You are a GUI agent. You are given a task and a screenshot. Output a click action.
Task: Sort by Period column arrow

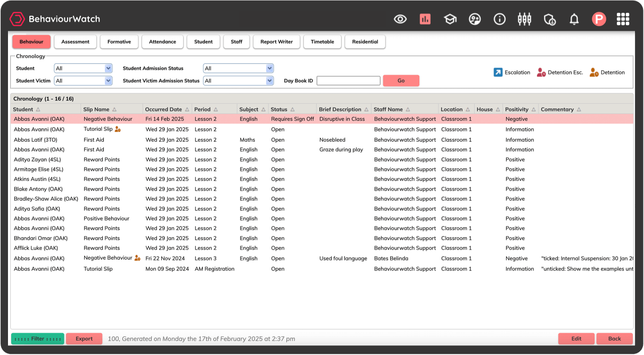(x=216, y=110)
